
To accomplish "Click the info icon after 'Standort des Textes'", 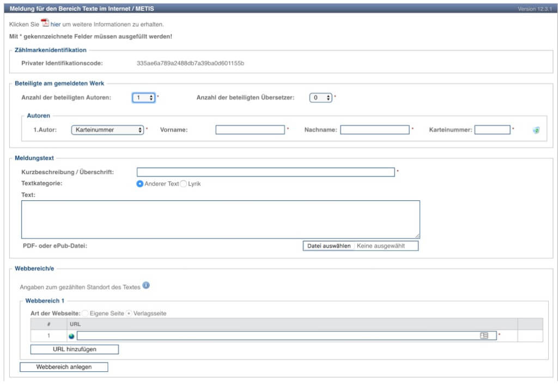I will pyautogui.click(x=146, y=285).
